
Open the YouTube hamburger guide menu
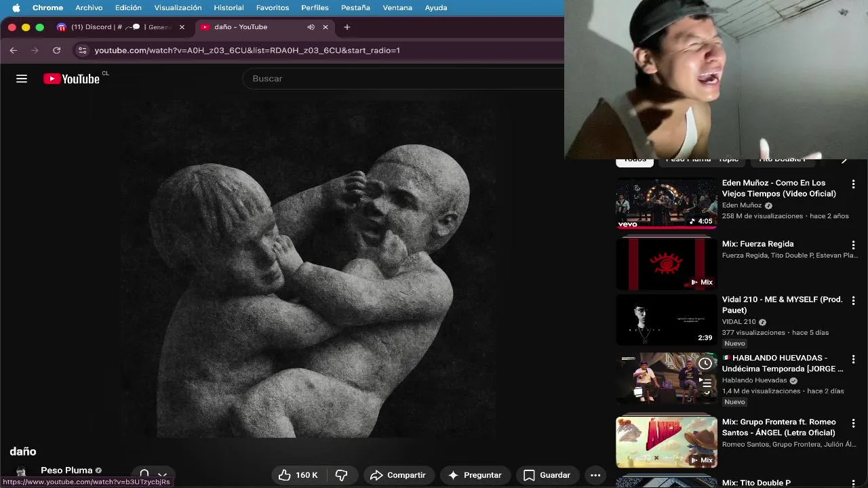(x=22, y=79)
